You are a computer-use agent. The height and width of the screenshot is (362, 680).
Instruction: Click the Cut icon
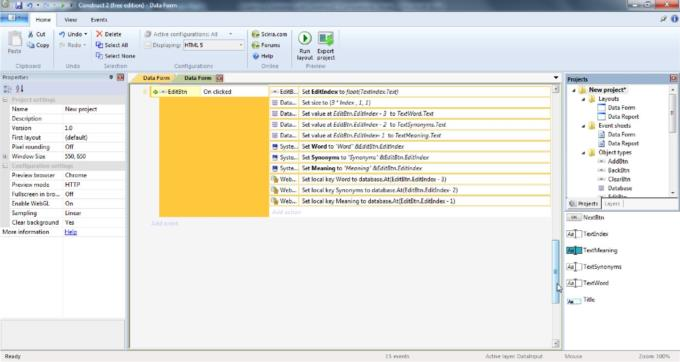pyautogui.click(x=31, y=34)
